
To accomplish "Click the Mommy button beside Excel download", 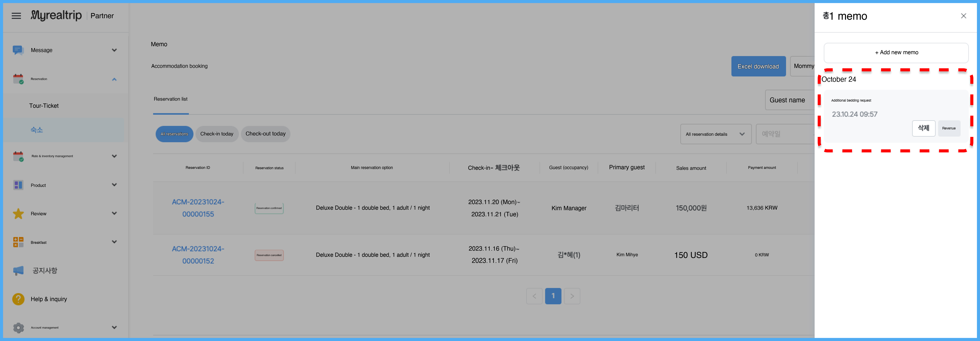I will click(802, 66).
